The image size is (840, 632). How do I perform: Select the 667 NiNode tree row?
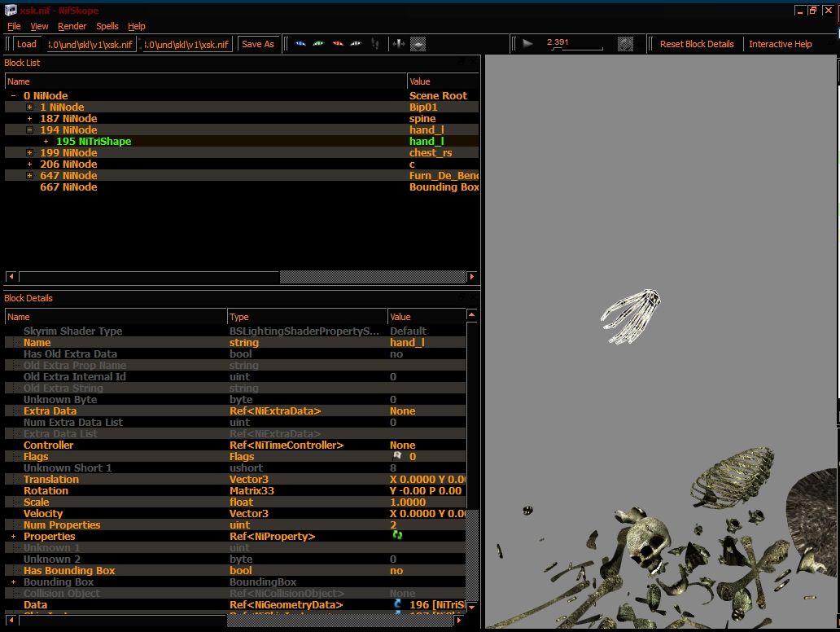pos(242,187)
